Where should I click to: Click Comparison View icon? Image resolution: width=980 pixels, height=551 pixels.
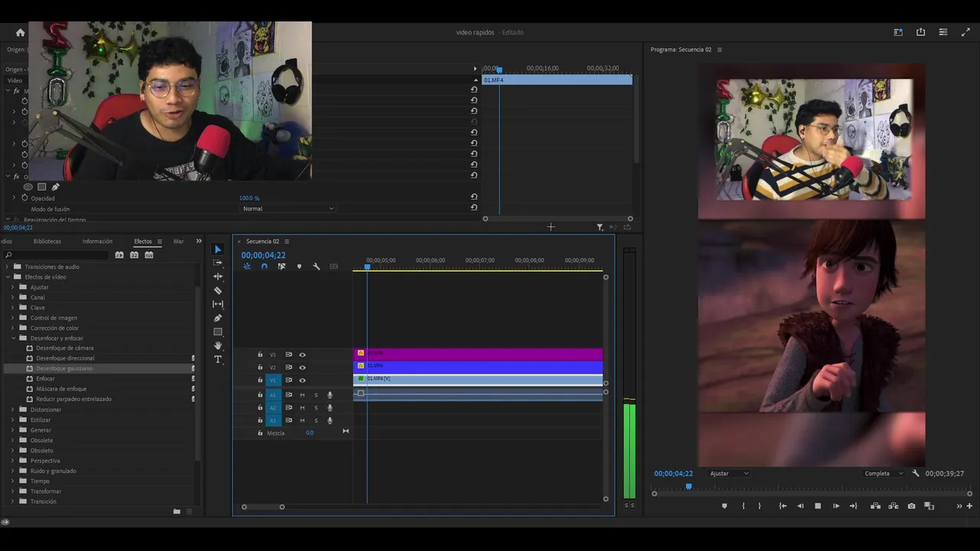pyautogui.click(x=929, y=506)
